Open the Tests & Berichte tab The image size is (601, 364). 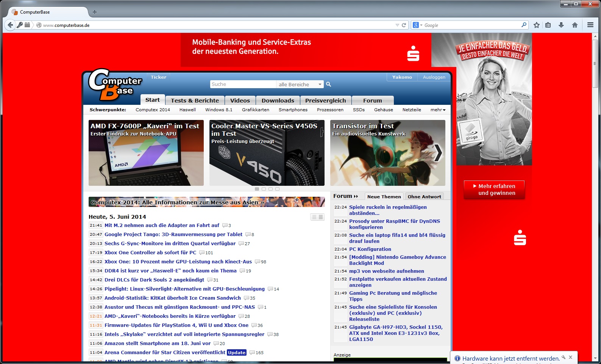[195, 101]
